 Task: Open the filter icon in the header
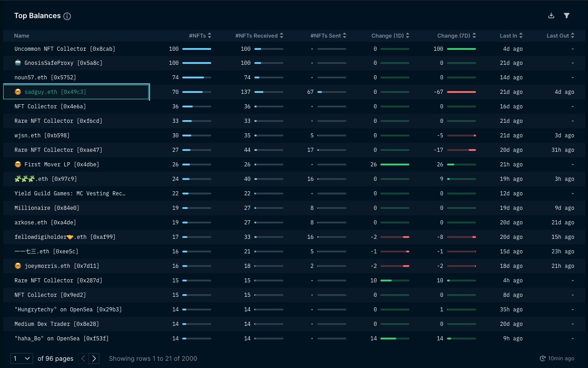567,15
